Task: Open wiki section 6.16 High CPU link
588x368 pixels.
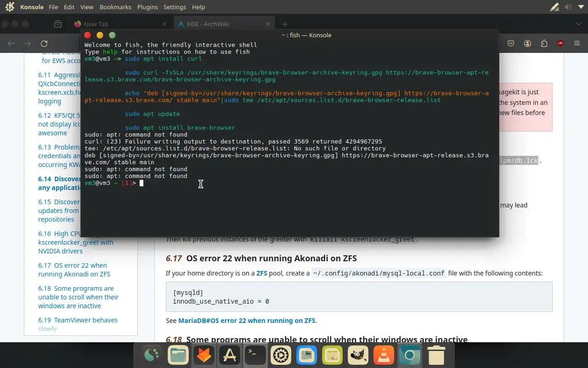Action: click(75, 242)
